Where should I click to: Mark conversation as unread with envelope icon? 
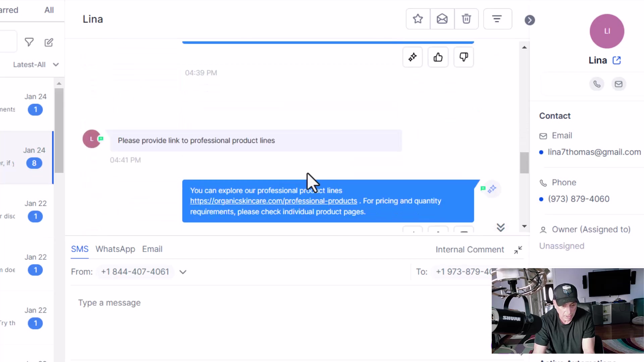tap(442, 19)
